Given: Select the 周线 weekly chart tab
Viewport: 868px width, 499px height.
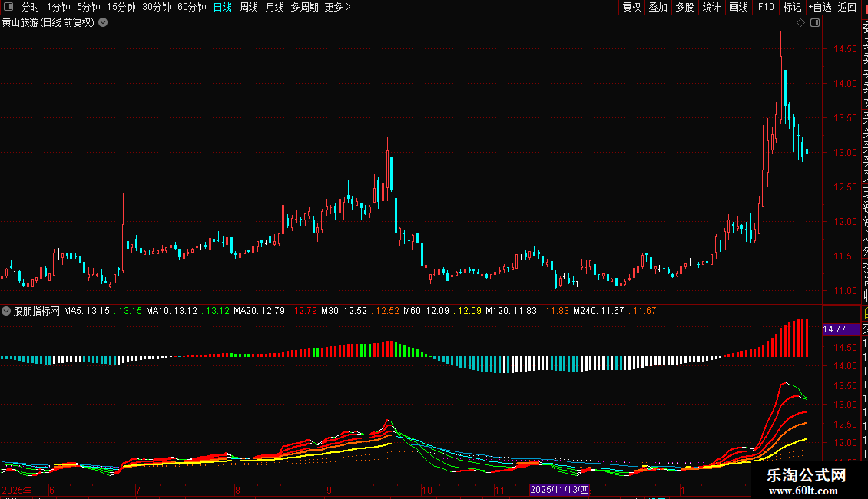Looking at the screenshot, I should tap(249, 7).
